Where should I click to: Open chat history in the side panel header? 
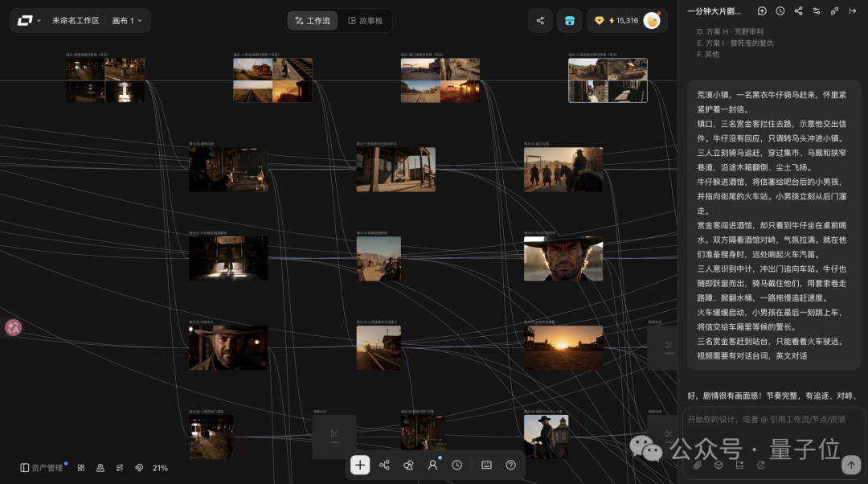(780, 11)
